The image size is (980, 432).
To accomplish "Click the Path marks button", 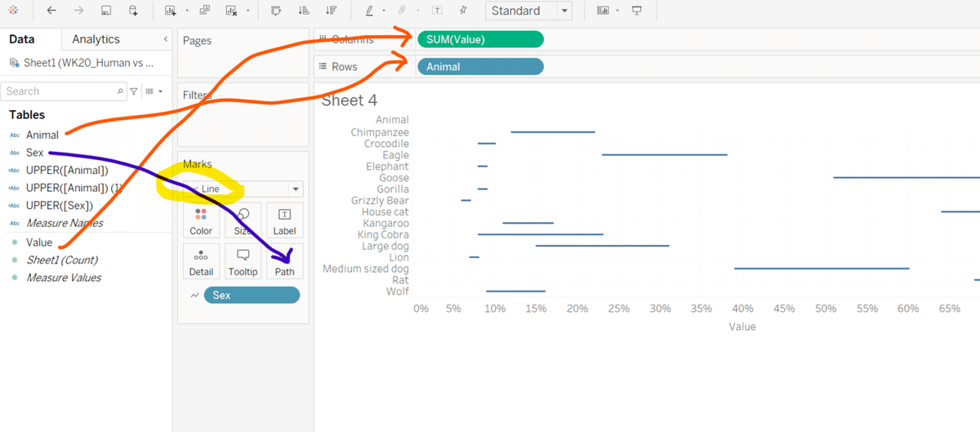I will coord(284,261).
